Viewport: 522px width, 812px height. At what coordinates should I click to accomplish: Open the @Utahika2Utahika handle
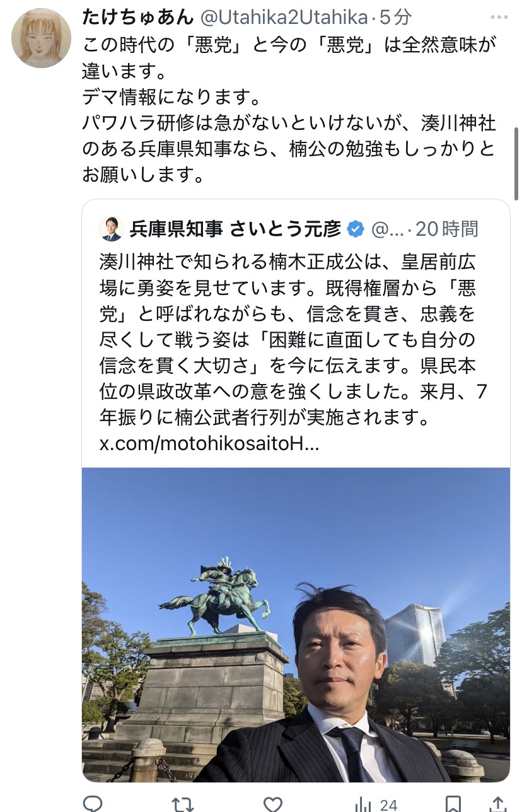point(284,18)
